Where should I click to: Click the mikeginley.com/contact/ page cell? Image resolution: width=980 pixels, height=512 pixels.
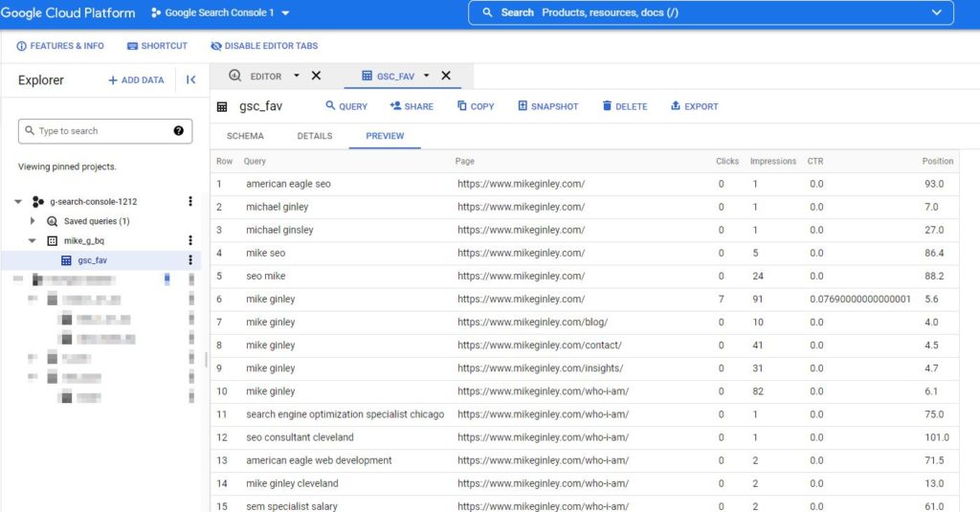[x=540, y=345]
